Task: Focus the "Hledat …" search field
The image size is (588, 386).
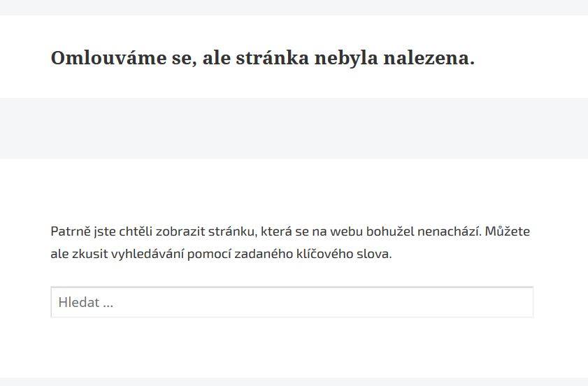Action: [x=292, y=302]
